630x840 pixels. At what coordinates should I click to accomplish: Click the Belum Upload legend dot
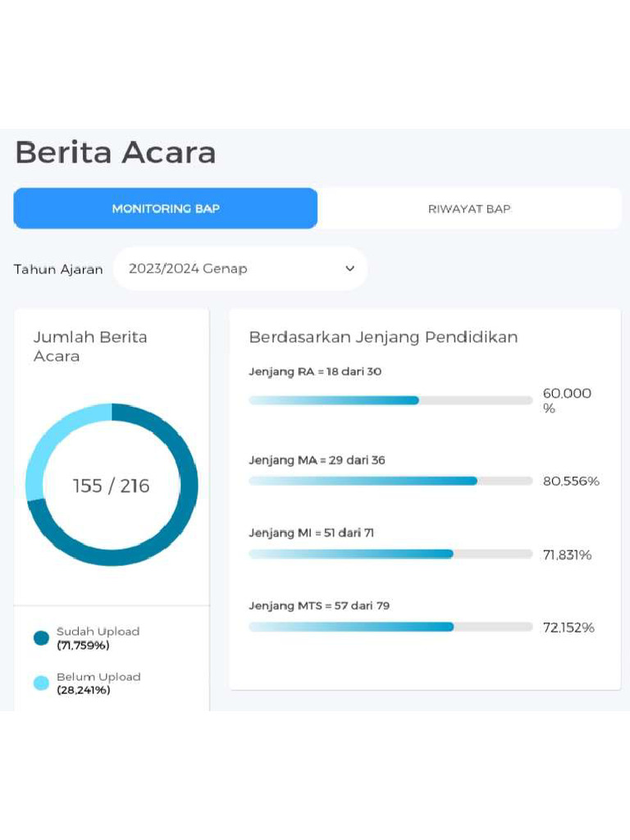pos(42,683)
